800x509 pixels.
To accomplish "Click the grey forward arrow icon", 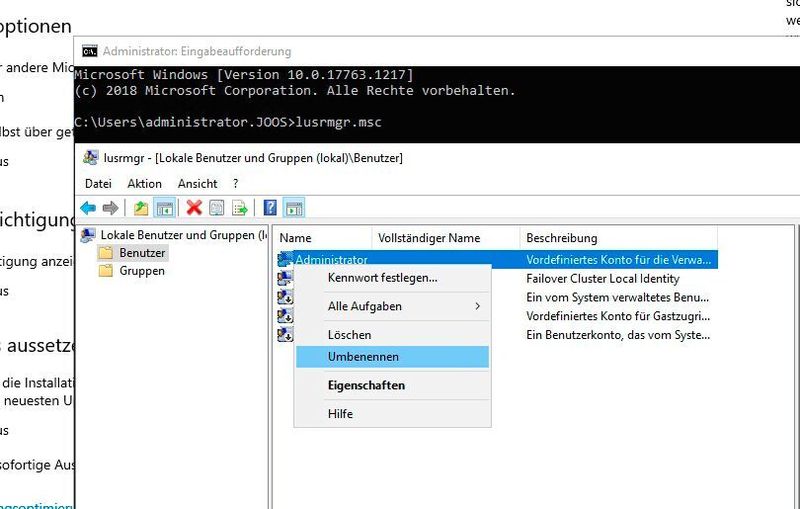I will pyautogui.click(x=110, y=208).
